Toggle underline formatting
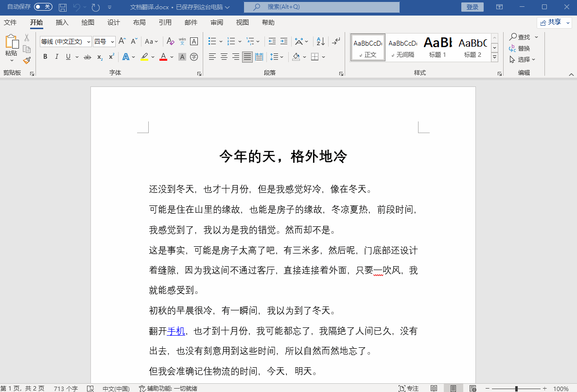577x392 pixels. [68, 57]
